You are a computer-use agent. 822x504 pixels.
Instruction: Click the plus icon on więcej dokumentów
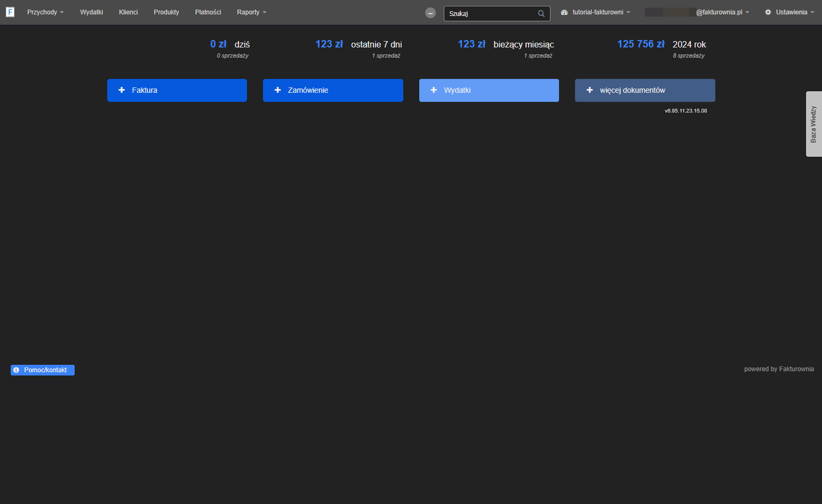[x=589, y=90]
